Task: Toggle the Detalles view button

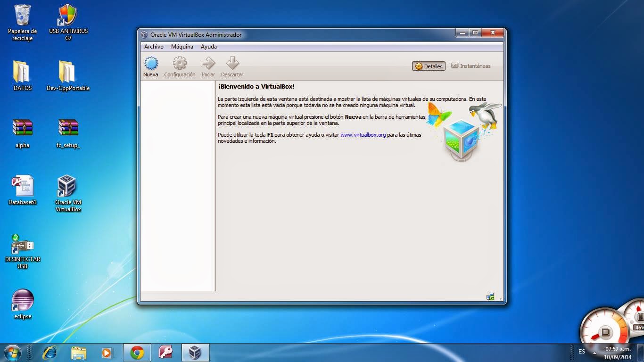Action: (428, 66)
